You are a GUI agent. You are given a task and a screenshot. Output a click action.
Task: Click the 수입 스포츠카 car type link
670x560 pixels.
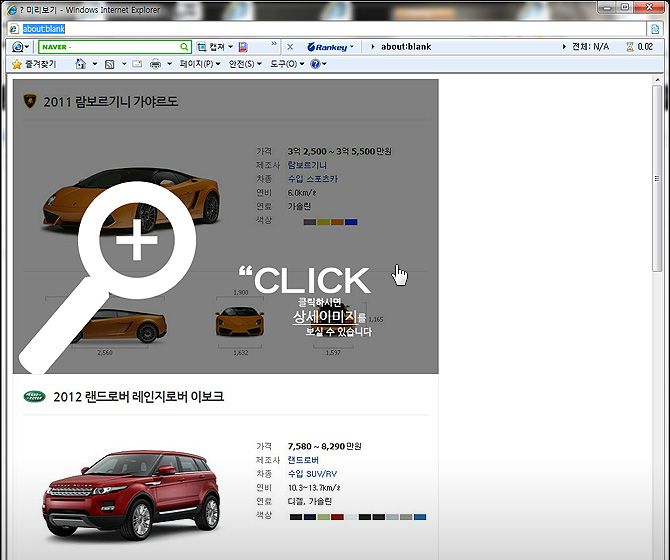[x=312, y=179]
